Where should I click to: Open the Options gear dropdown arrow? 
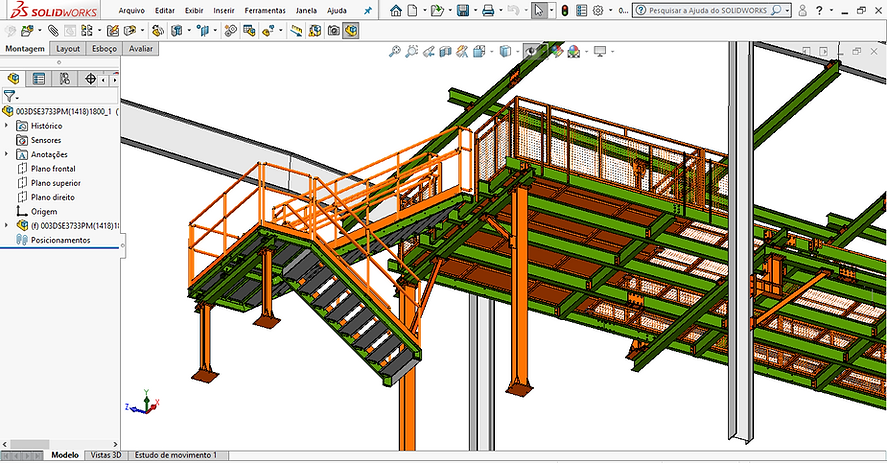610,10
